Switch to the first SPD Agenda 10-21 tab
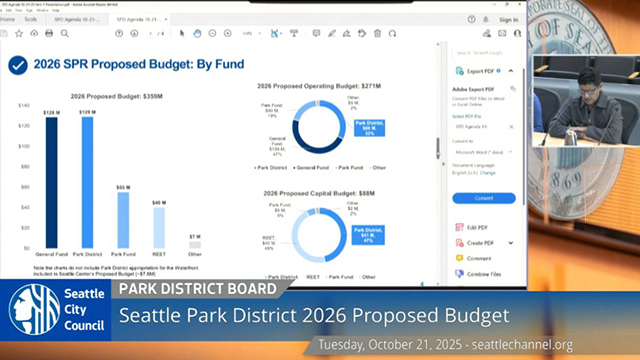 click(77, 19)
